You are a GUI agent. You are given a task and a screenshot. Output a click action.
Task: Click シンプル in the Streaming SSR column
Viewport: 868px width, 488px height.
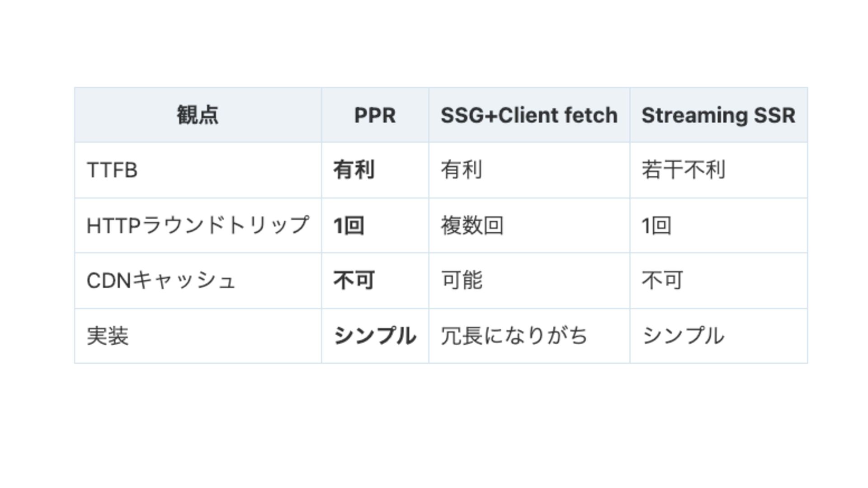coord(683,336)
